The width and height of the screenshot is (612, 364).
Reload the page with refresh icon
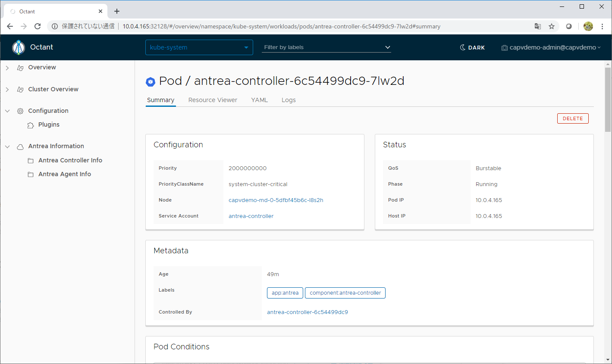(x=38, y=26)
